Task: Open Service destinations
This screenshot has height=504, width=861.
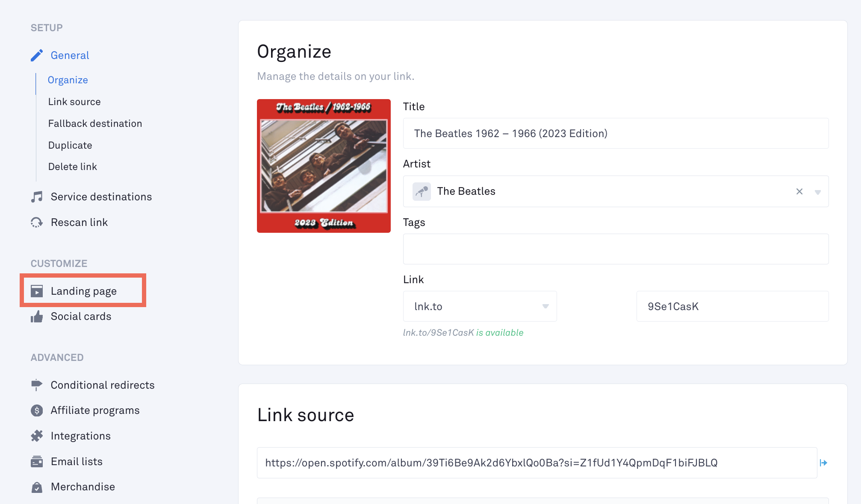Action: 101,196
